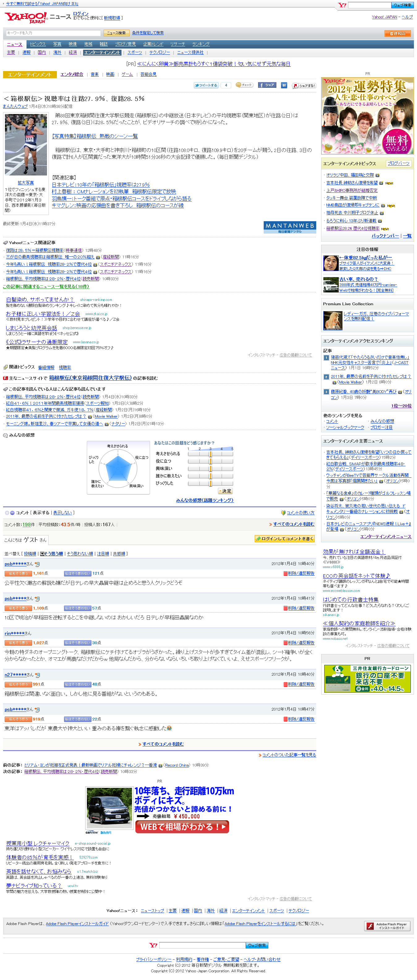
Task: Open profile icon beside psb comment at 10時40分
Action: point(37,564)
